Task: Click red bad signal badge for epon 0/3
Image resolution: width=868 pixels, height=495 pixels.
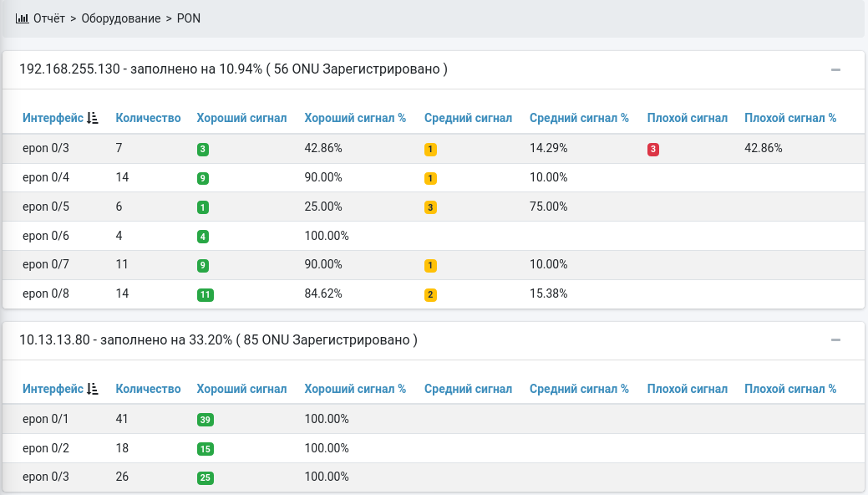Action: click(x=653, y=149)
